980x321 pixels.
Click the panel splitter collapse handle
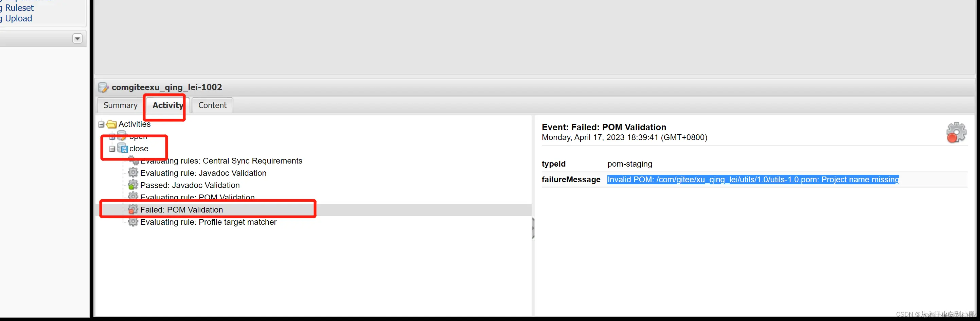533,228
